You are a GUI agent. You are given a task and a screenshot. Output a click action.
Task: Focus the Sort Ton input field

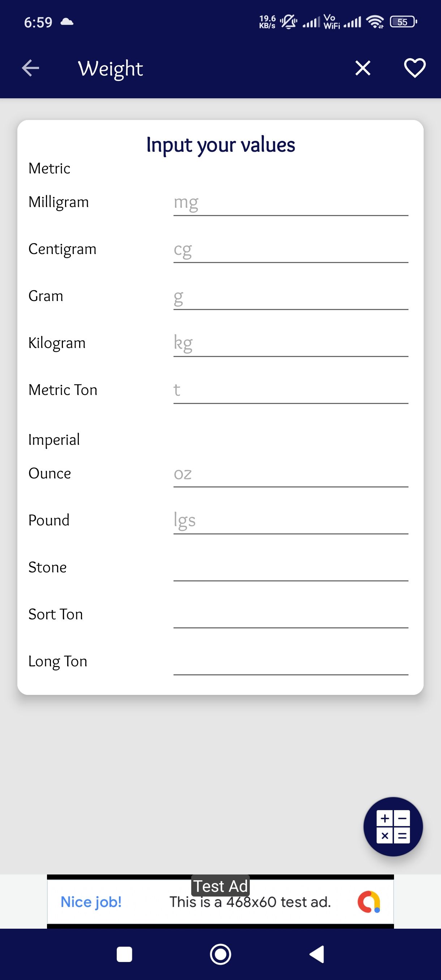click(x=290, y=615)
